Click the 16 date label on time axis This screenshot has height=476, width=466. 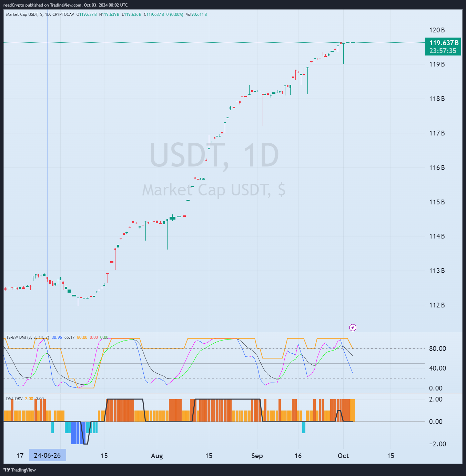pos(298,456)
